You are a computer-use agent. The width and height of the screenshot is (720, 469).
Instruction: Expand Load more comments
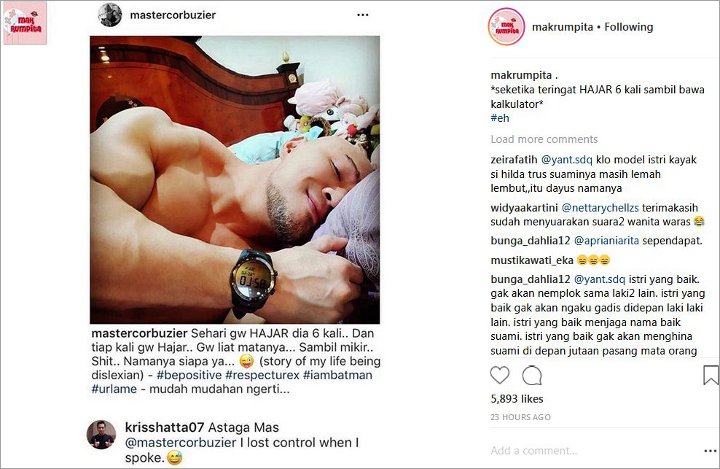point(544,139)
